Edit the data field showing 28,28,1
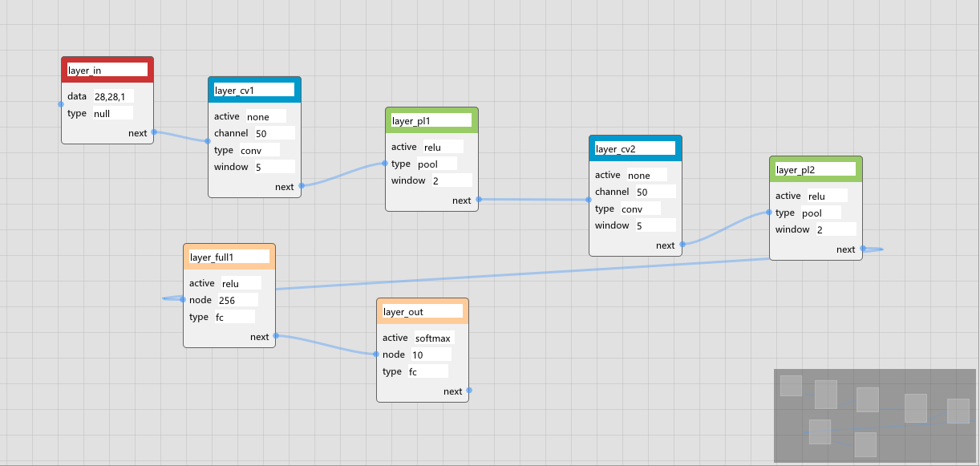The height and width of the screenshot is (466, 980). point(113,96)
